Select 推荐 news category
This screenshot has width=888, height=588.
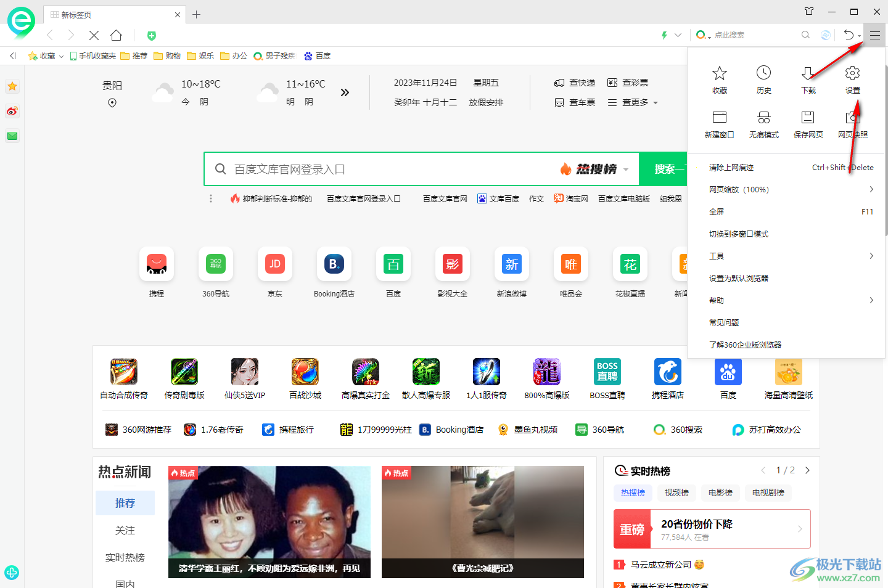(125, 503)
